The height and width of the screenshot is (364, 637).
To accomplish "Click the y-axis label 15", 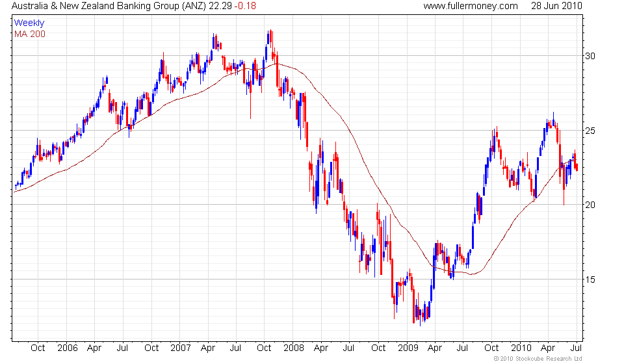I will pyautogui.click(x=590, y=279).
